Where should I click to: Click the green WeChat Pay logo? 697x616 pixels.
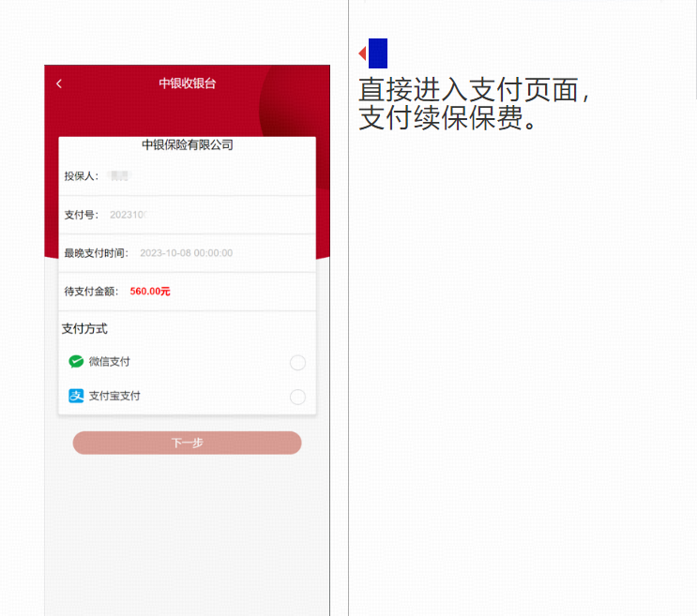tap(76, 362)
